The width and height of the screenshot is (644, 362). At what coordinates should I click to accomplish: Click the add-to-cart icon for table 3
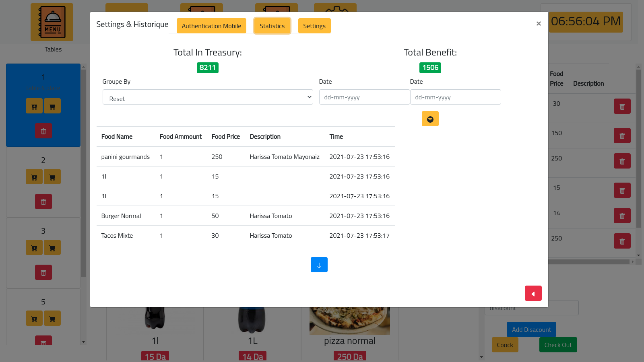pos(34,247)
